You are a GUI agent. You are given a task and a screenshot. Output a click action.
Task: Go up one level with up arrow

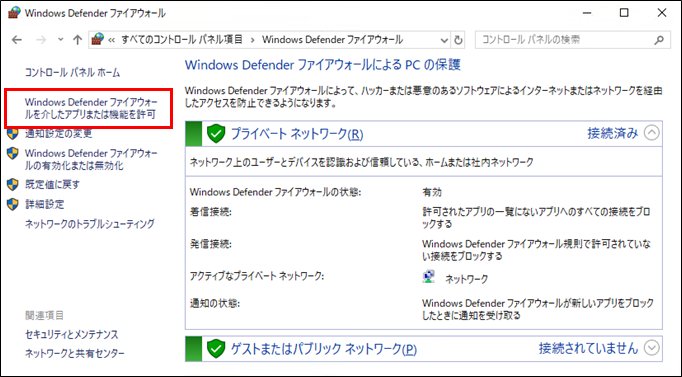point(77,40)
